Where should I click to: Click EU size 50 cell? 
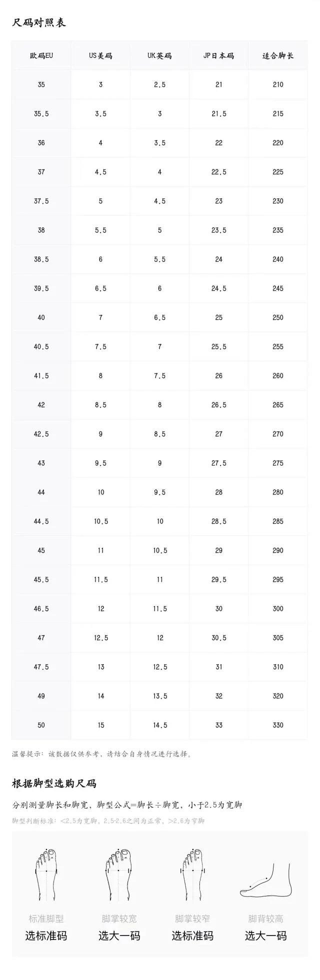click(41, 725)
